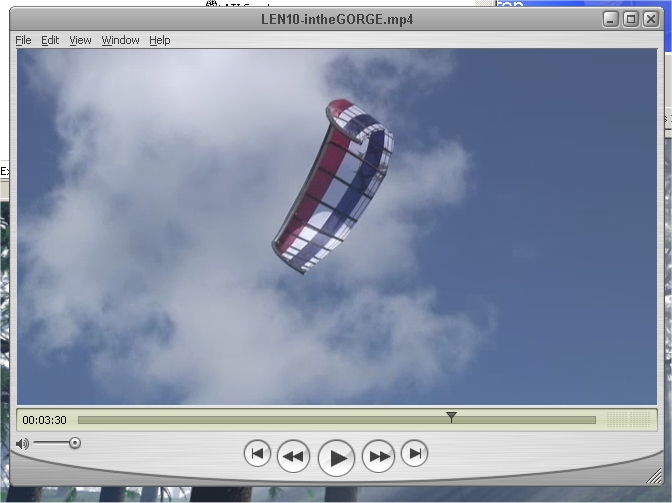The height and width of the screenshot is (503, 672).
Task: Show the Help menu
Action: (160, 40)
